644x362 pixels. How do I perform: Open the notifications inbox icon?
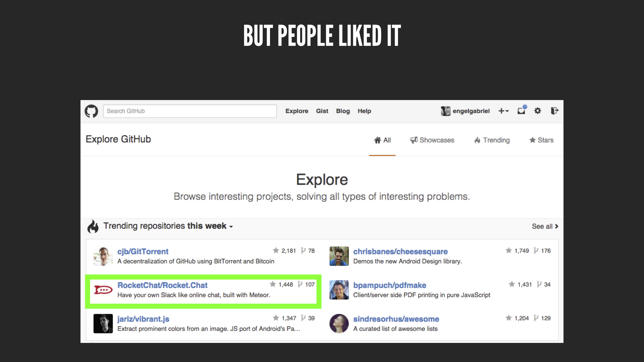[521, 111]
